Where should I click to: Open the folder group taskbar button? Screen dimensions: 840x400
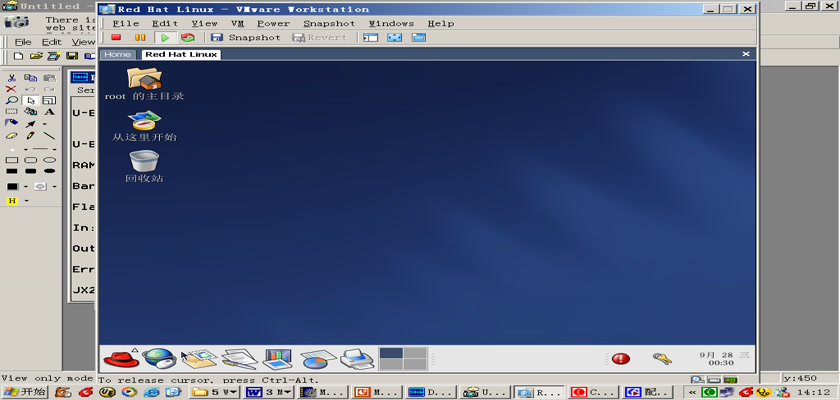(x=214, y=392)
